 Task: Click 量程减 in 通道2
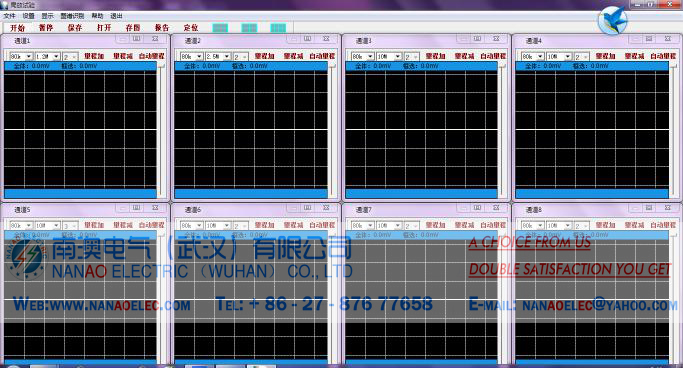(293, 56)
